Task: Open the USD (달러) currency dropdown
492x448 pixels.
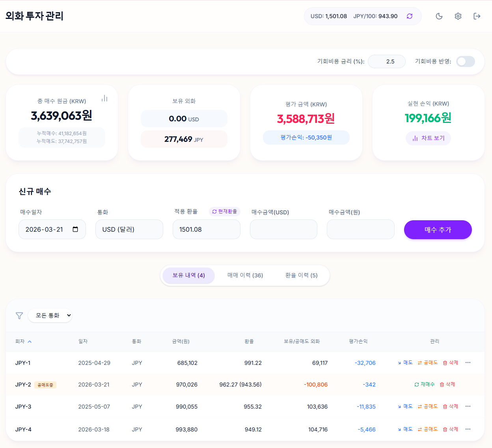Action: point(129,229)
